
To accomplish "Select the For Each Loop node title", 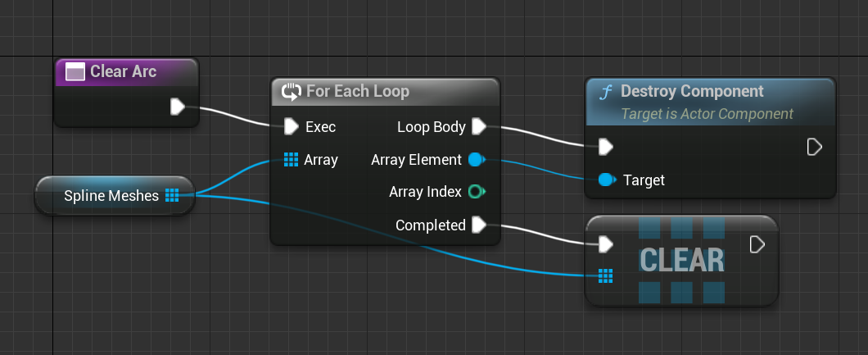I will [x=358, y=91].
